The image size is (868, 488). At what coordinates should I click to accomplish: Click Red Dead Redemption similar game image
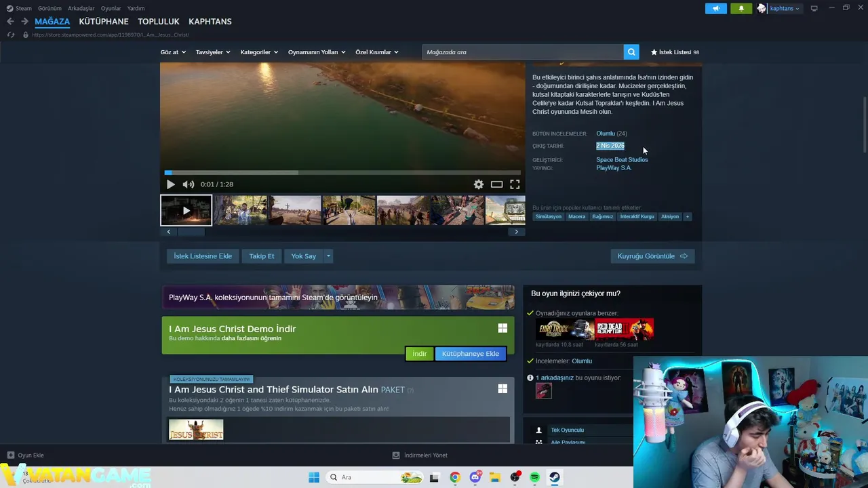(625, 329)
